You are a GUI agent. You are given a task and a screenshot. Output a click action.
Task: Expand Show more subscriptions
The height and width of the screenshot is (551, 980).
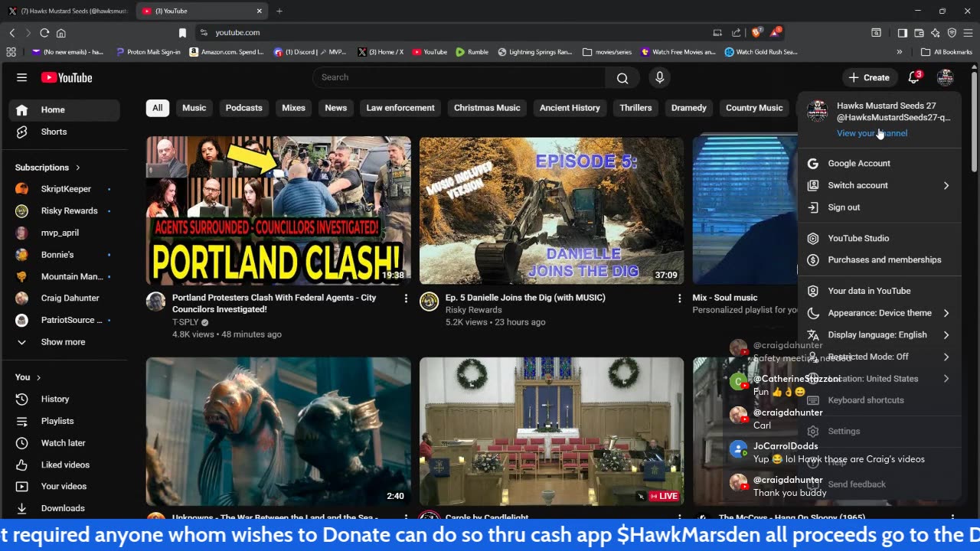tap(63, 342)
